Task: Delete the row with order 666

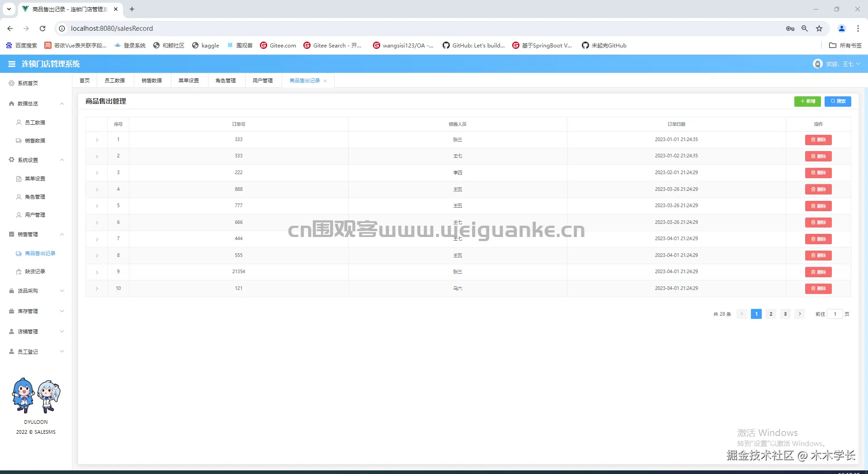Action: [x=818, y=223]
